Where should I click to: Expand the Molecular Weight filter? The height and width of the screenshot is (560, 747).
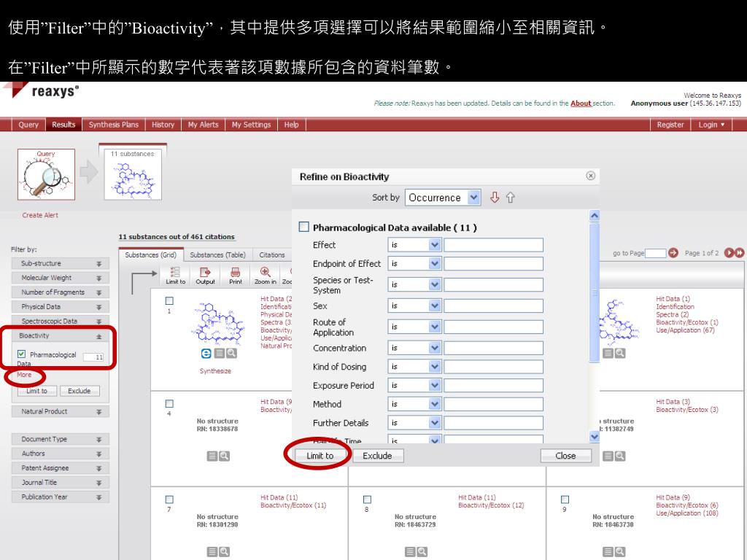coord(60,278)
